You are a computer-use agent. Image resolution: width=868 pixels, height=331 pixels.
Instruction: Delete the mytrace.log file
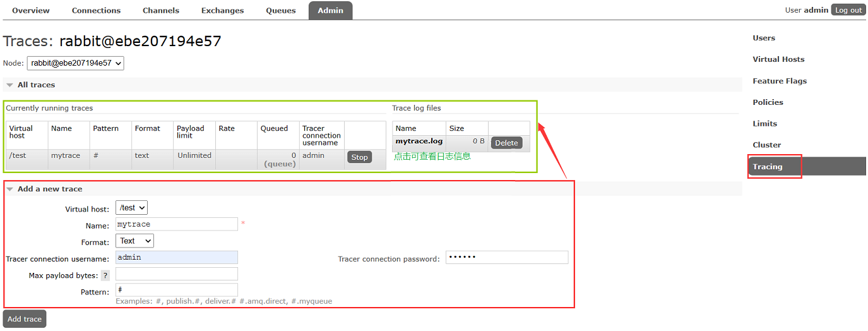tap(506, 143)
